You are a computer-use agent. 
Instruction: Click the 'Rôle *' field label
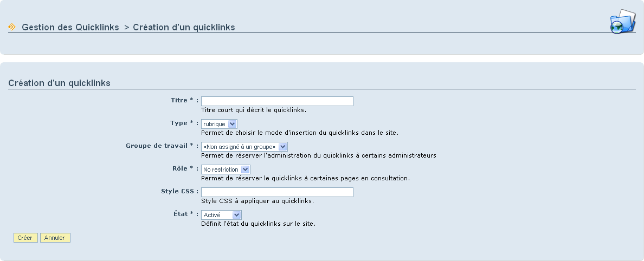click(185, 168)
